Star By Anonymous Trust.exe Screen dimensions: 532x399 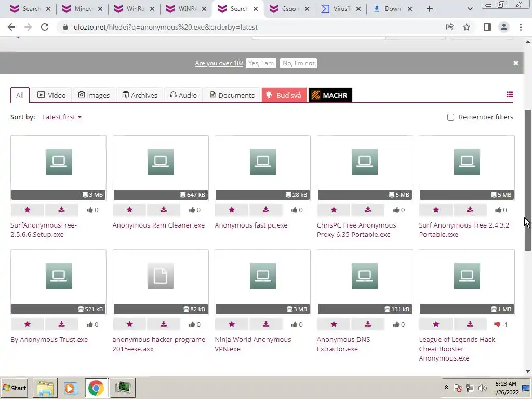pyautogui.click(x=28, y=324)
